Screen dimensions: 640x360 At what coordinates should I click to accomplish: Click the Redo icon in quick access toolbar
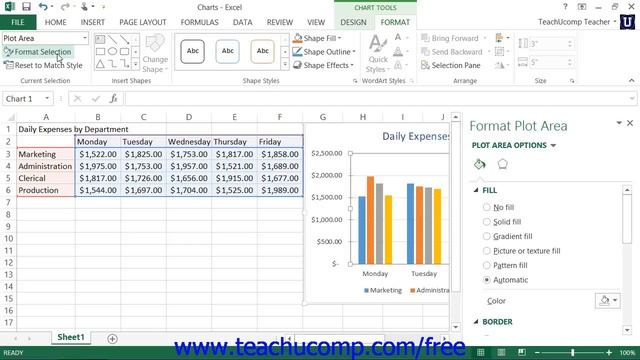click(64, 7)
